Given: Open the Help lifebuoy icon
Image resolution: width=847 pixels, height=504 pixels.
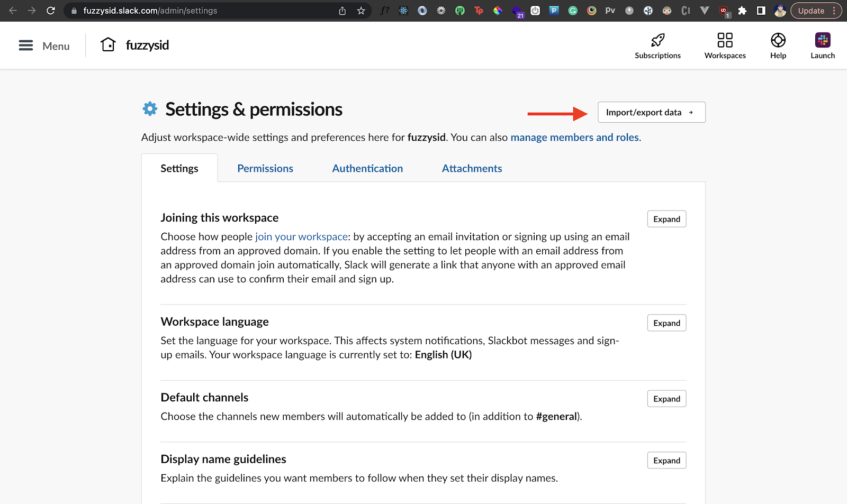Looking at the screenshot, I should click(x=778, y=40).
